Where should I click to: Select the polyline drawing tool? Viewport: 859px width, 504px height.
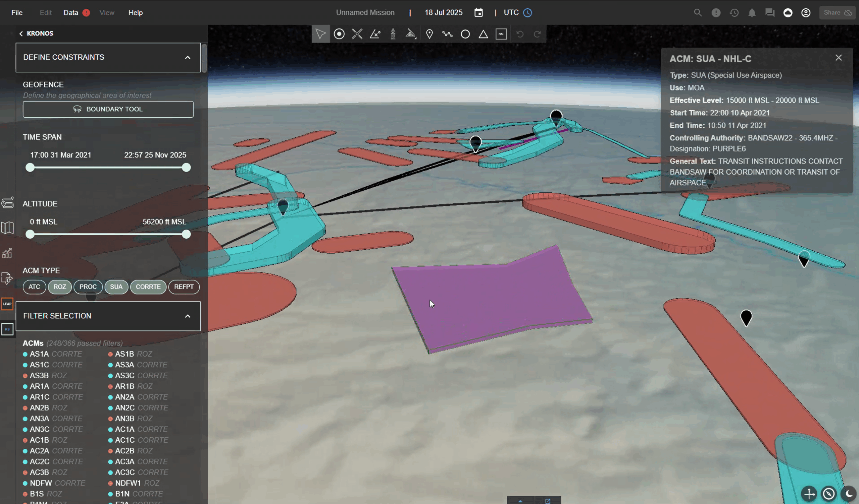point(447,34)
